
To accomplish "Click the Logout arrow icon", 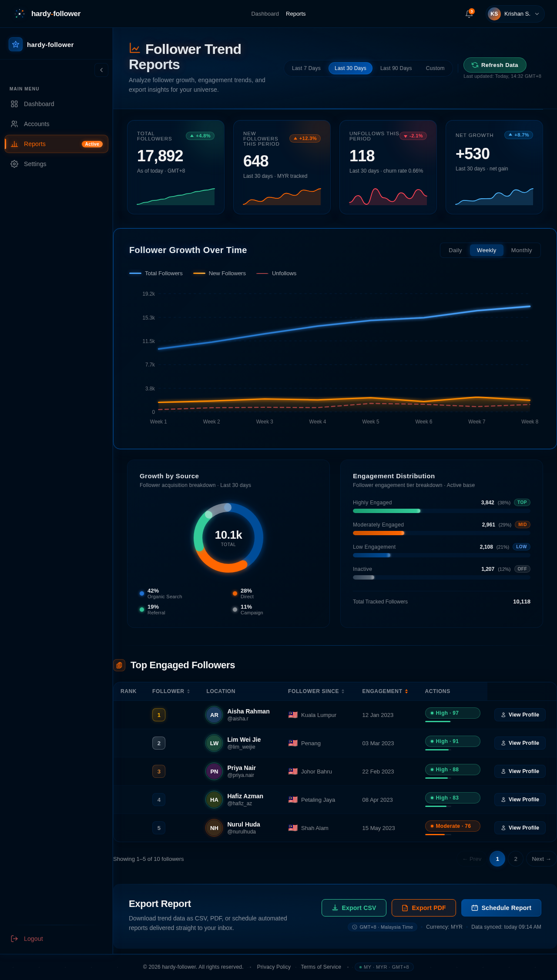I will 14,939.
